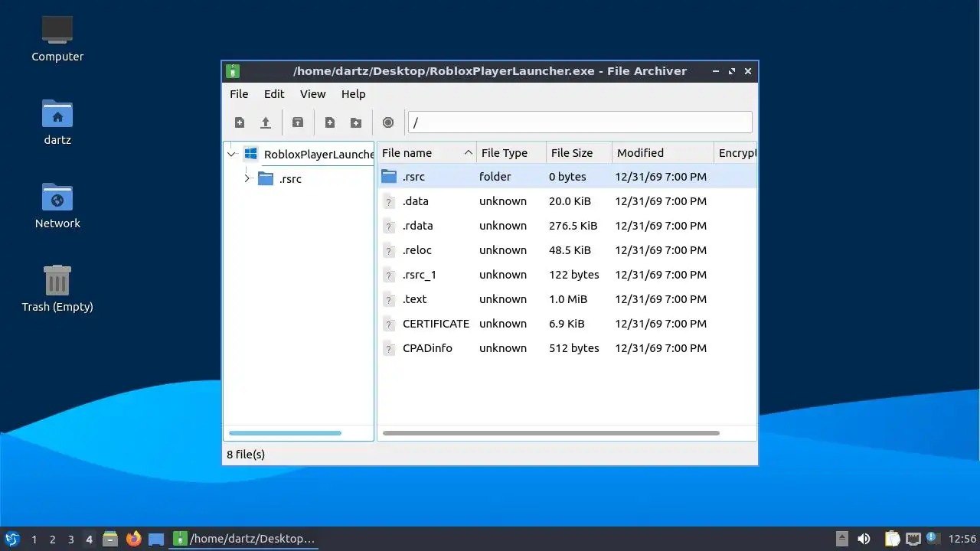Image resolution: width=980 pixels, height=551 pixels.
Task: Click the unknown-file icon beside CERTIFICATE
Action: tap(389, 324)
